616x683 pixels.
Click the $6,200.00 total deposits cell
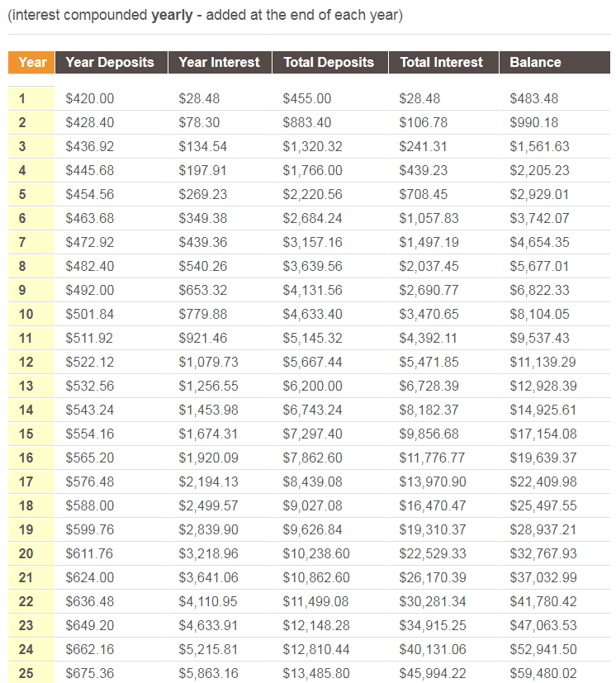[x=307, y=386]
